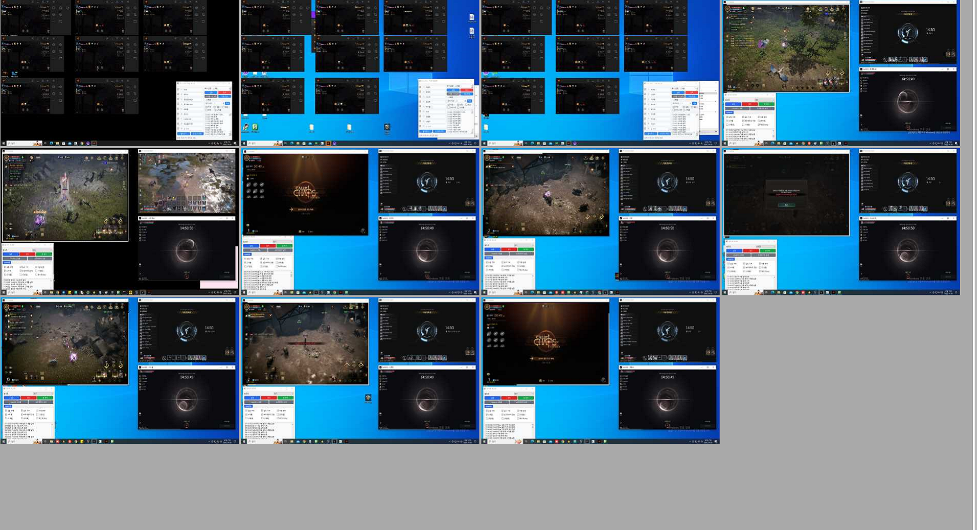This screenshot has height=530, width=980.
Task: Click Call of Chaos logo in bottom-row third desktop
Action: [545, 341]
